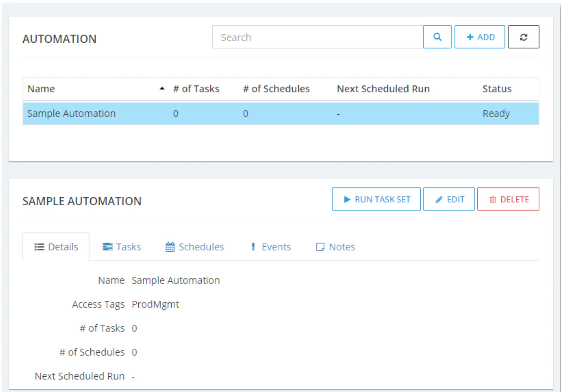This screenshot has width=561, height=392.
Task: Click the DELETE button
Action: [x=508, y=199]
